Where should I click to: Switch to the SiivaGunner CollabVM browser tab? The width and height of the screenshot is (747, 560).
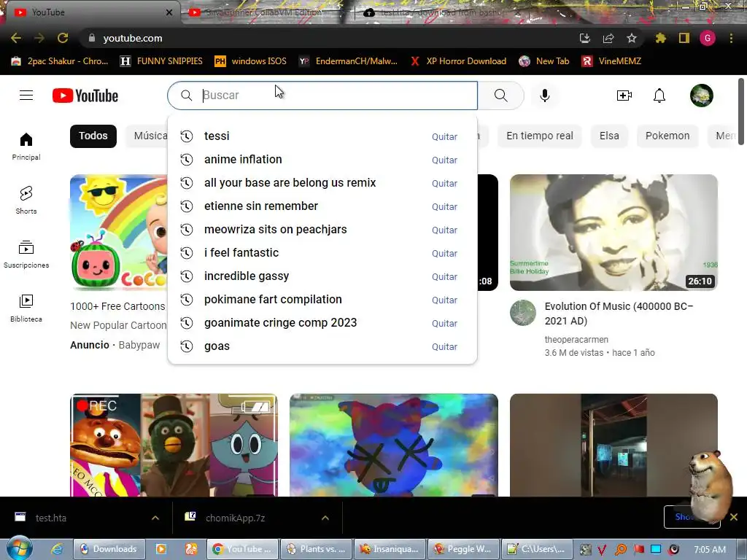[264, 12]
